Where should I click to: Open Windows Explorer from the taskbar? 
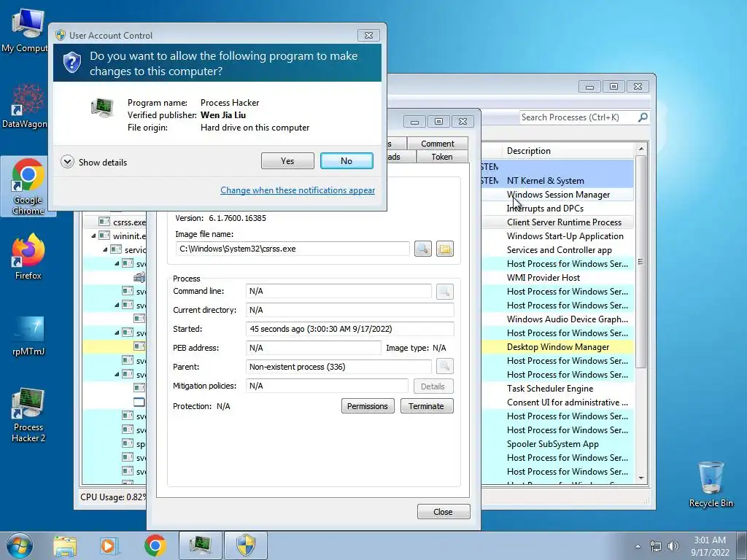(64, 545)
